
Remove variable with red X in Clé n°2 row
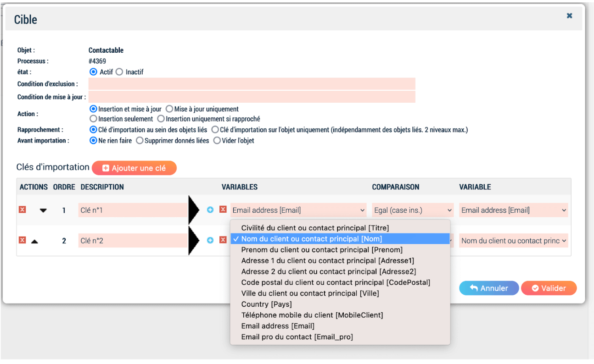coord(223,240)
